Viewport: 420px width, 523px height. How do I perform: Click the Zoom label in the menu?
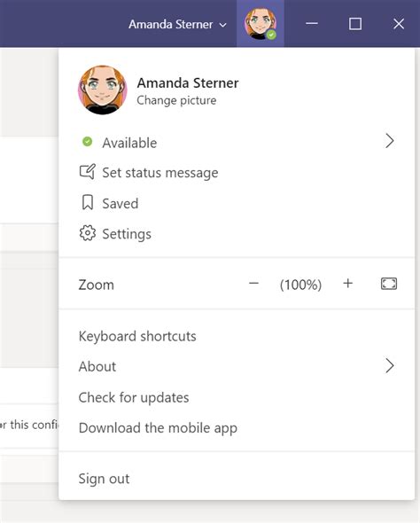(x=96, y=285)
